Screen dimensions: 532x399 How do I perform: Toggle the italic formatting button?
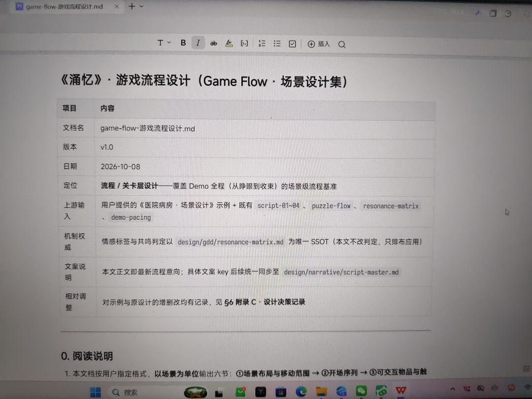pyautogui.click(x=198, y=43)
